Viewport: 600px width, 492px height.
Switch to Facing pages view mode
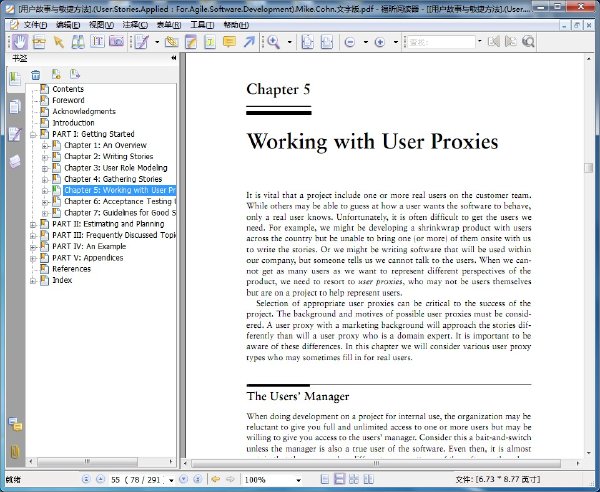(x=354, y=479)
